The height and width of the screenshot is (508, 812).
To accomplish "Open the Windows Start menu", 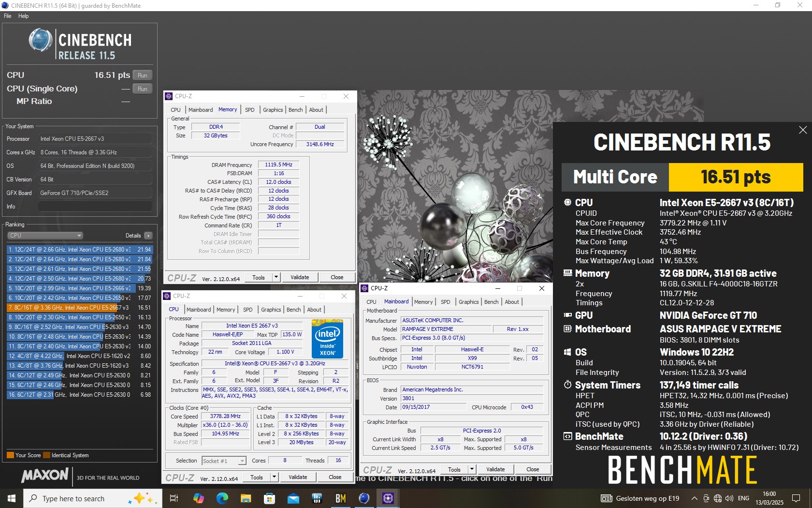I will [x=12, y=498].
